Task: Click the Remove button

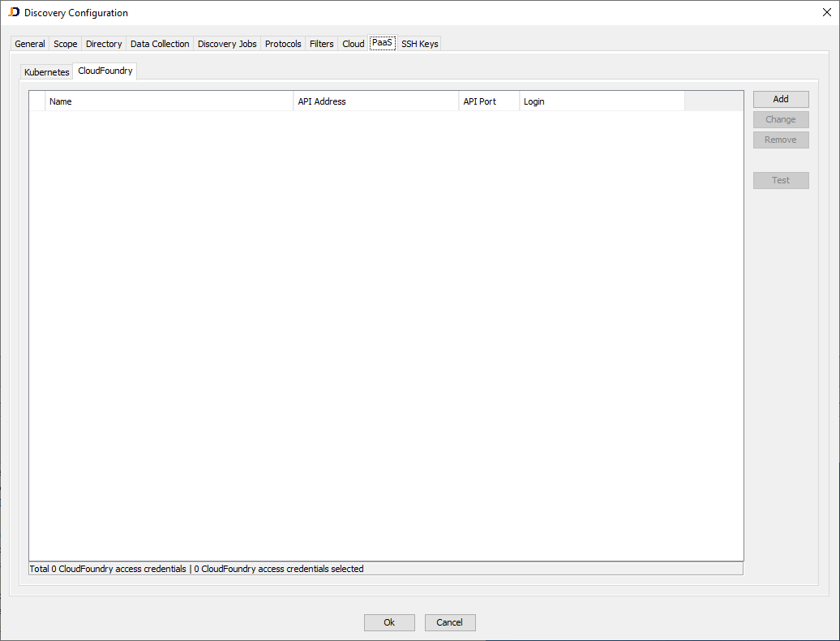Action: tap(780, 139)
